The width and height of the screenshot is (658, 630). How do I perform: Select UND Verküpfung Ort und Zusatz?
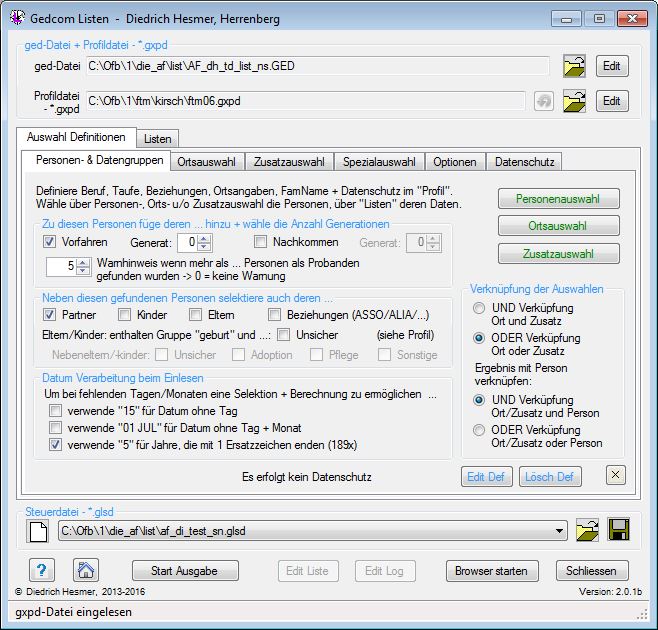coord(479,308)
